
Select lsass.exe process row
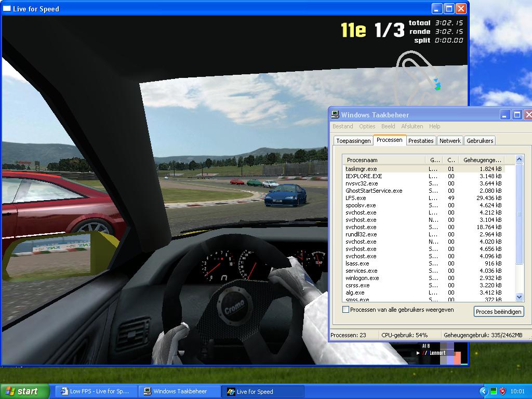click(x=424, y=263)
